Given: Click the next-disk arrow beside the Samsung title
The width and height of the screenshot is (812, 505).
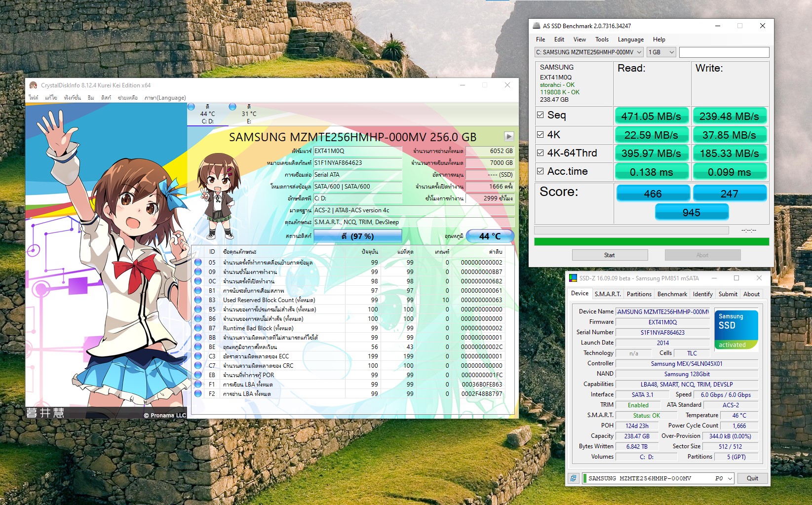Looking at the screenshot, I should point(509,136).
